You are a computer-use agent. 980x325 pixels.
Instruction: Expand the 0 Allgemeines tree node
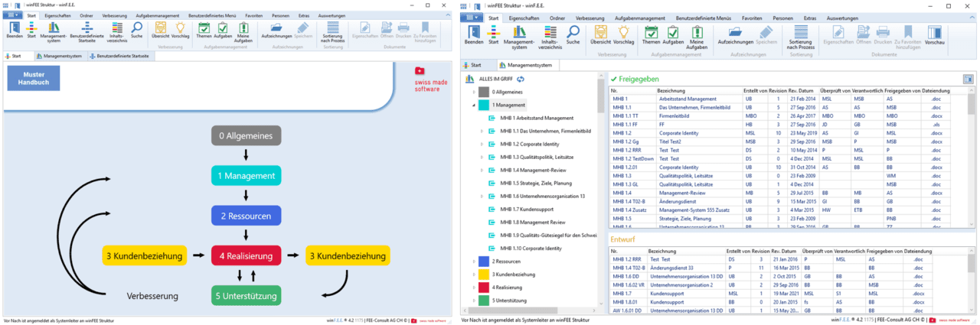(474, 92)
